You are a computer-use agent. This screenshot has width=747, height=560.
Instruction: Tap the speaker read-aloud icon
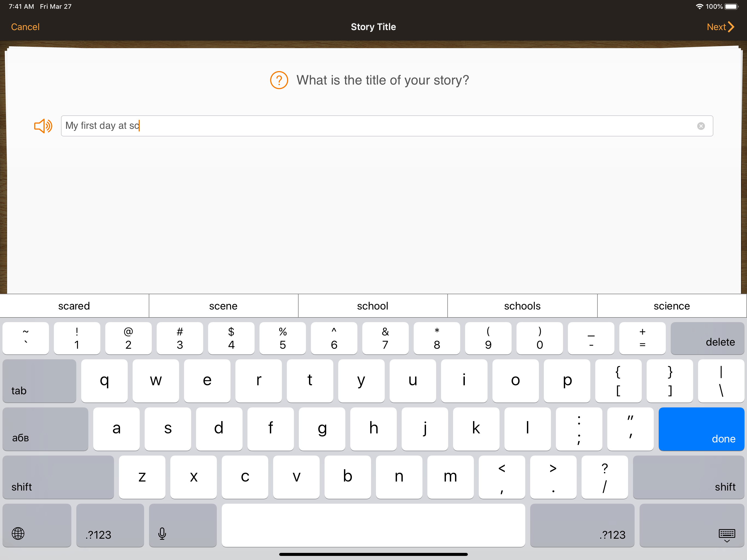[x=43, y=126]
